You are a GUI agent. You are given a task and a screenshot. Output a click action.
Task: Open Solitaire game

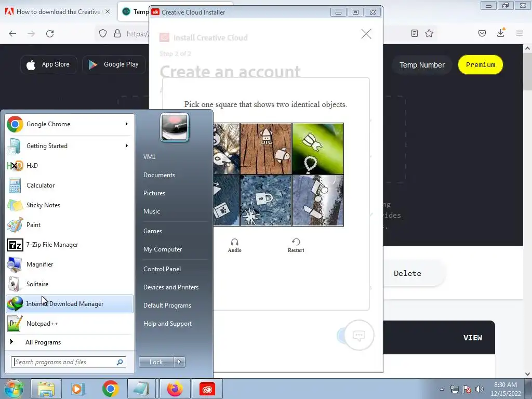click(70, 284)
